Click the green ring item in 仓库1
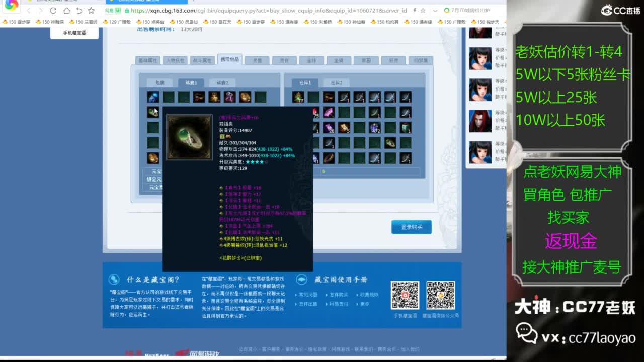Image resolution: width=644 pixels, height=362 pixels. tap(390, 143)
